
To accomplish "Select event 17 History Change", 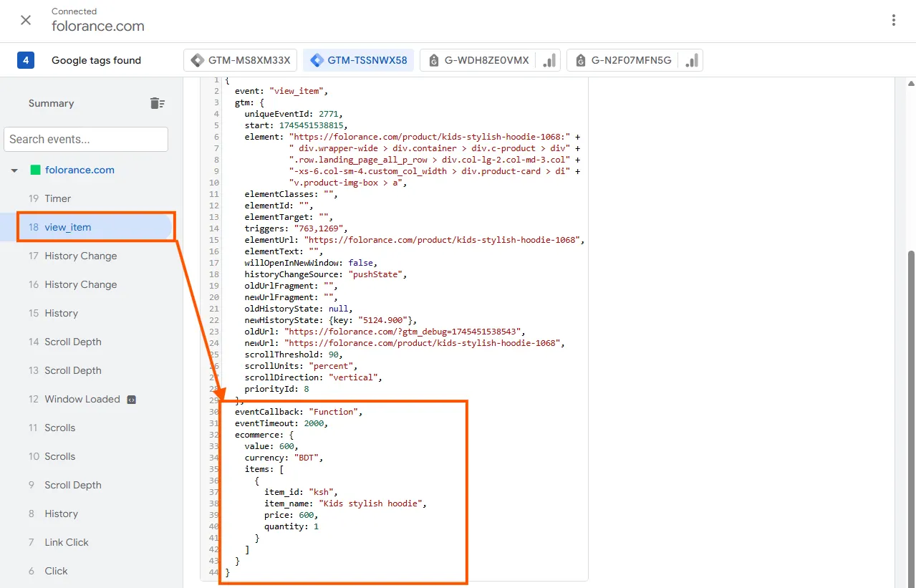I will tap(87, 256).
